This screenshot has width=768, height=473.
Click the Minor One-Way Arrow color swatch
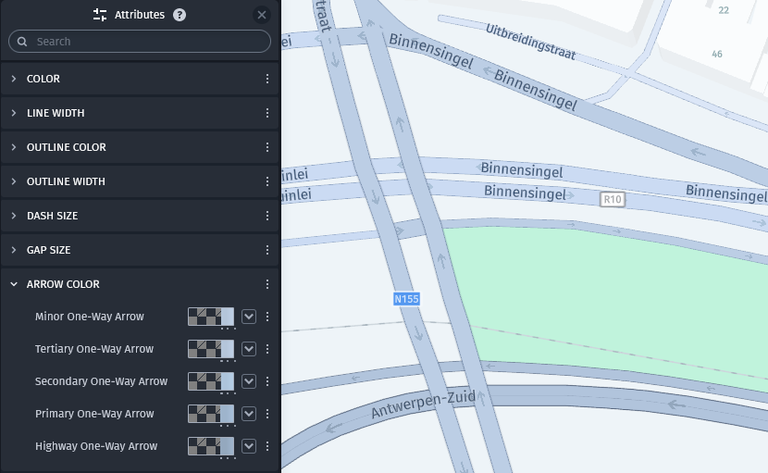pos(211,316)
